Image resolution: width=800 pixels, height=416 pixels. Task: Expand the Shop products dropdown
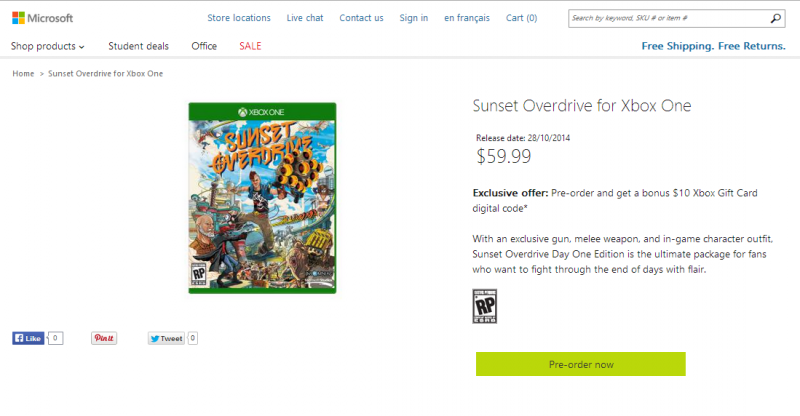[x=47, y=46]
